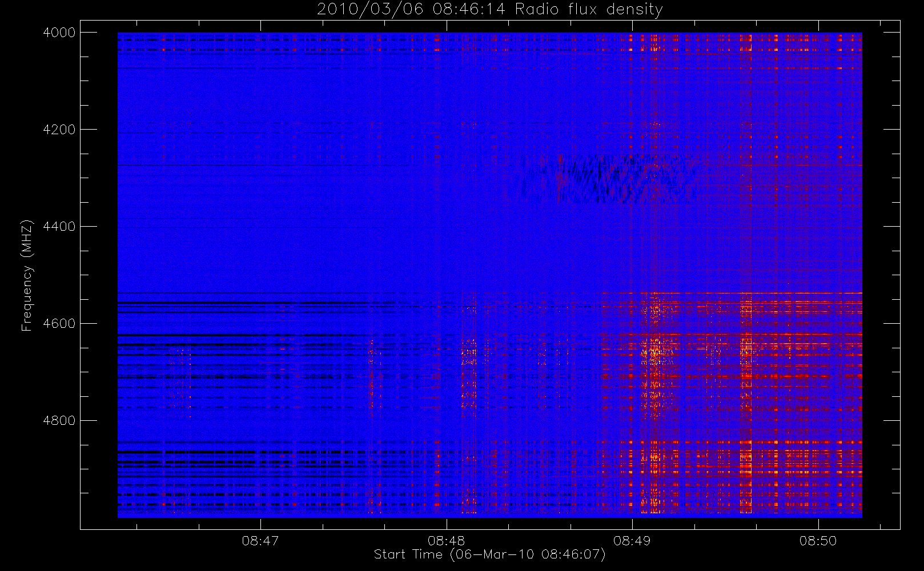The height and width of the screenshot is (571, 924).
Task: Click the 4600 frequency tick label
Action: click(x=59, y=324)
